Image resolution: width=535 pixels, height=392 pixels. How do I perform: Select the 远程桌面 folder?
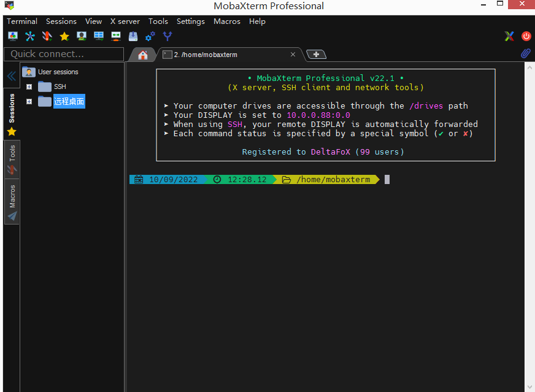coord(69,101)
